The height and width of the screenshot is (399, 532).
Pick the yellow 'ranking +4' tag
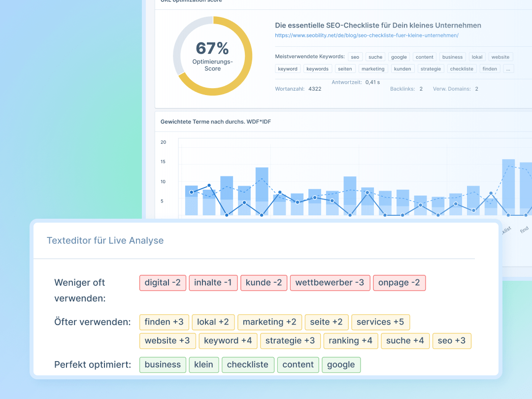[351, 341]
